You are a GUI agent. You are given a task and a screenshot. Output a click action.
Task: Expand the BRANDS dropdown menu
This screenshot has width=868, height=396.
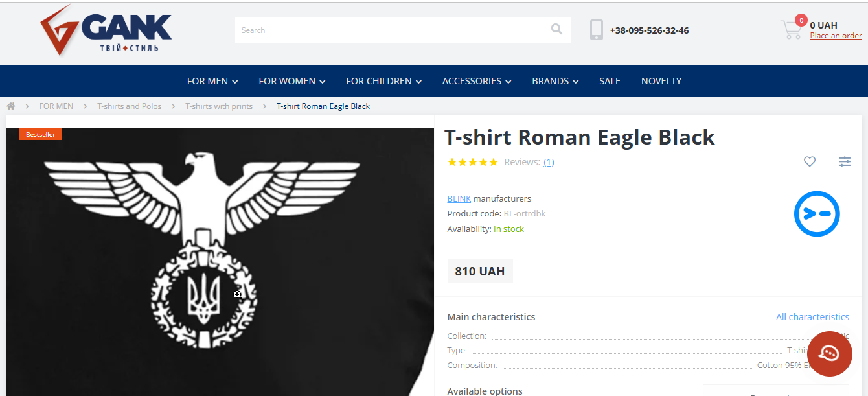(x=555, y=81)
